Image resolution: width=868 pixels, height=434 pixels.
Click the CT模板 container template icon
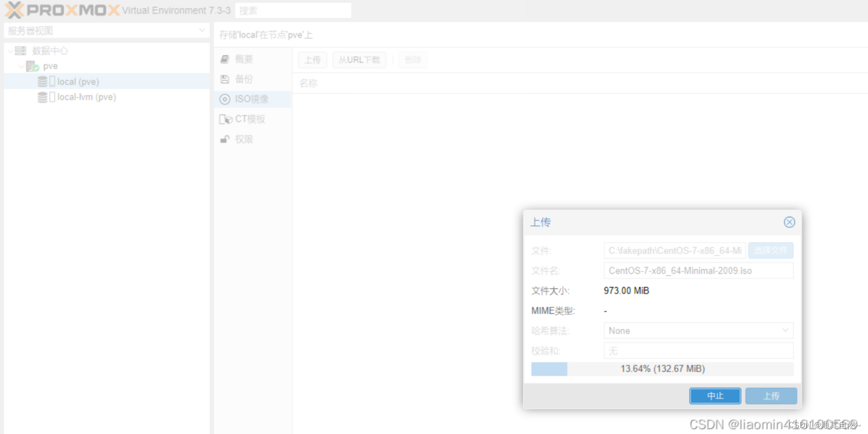[x=226, y=119]
